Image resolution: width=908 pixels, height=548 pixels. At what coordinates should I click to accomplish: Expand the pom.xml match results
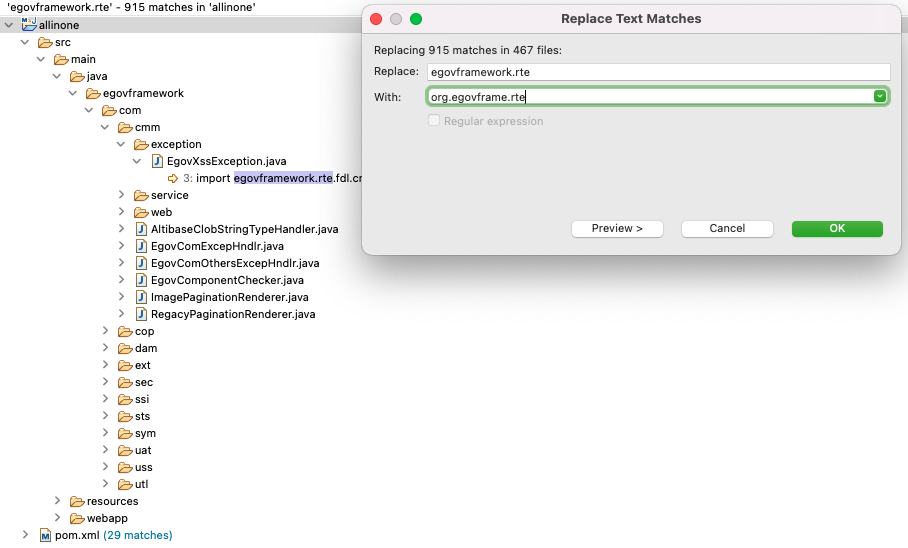pyautogui.click(x=26, y=535)
